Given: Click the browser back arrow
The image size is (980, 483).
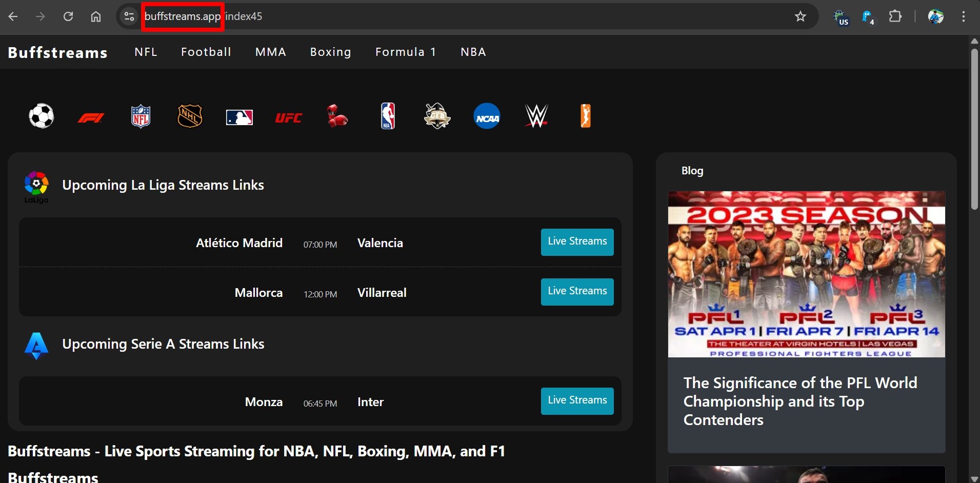Looking at the screenshot, I should coord(13,16).
